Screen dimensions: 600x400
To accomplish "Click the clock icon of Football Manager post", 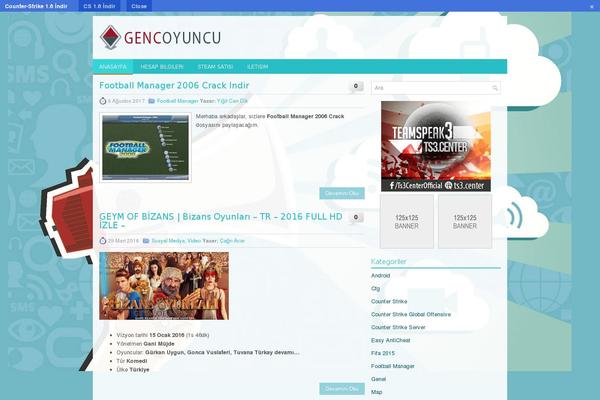I will pos(103,101).
